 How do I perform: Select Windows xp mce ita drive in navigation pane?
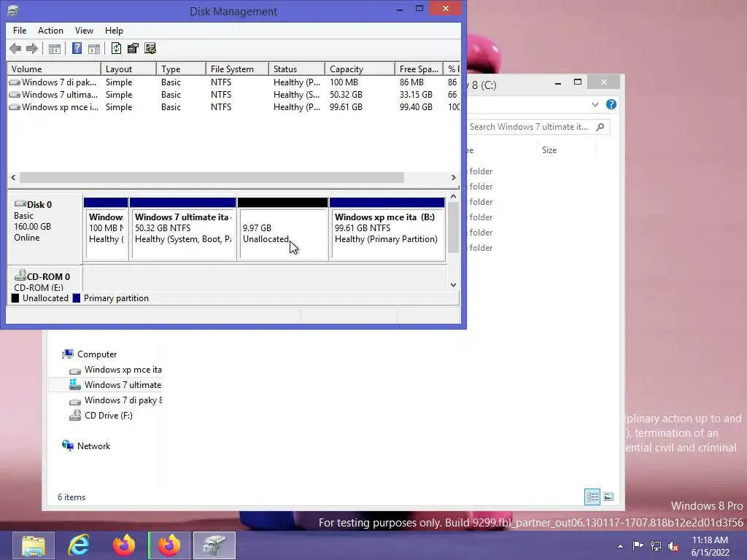coord(115,370)
